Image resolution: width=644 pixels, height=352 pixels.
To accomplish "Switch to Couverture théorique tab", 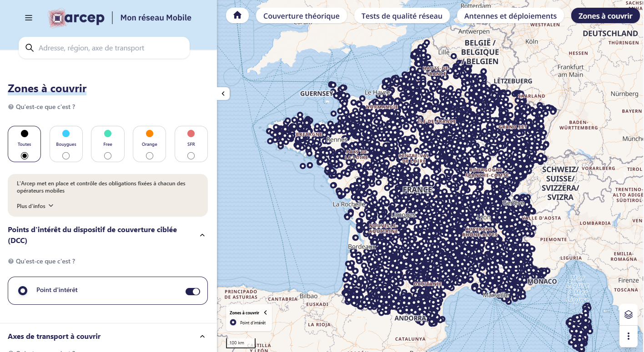I will [301, 16].
